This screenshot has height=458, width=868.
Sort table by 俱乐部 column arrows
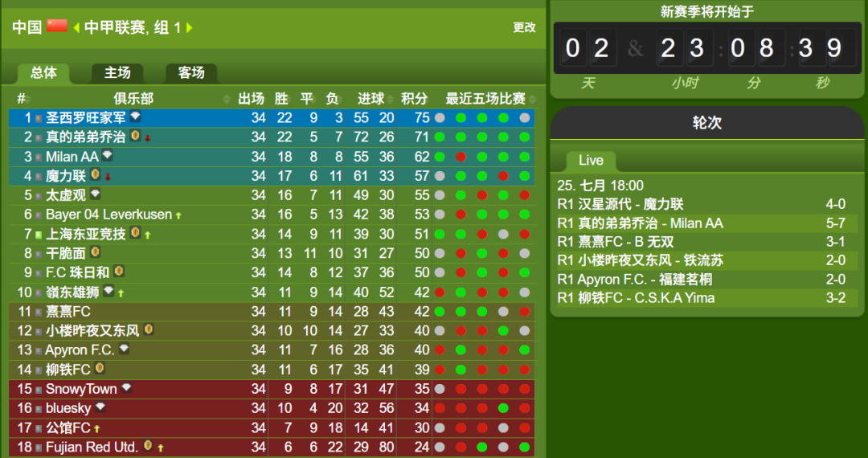(x=226, y=99)
